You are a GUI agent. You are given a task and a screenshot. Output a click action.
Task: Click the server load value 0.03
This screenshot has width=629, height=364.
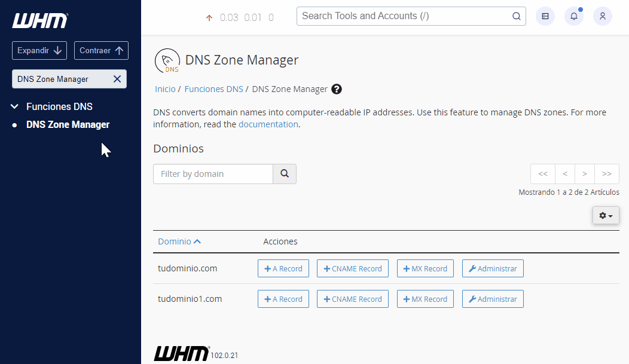pyautogui.click(x=229, y=18)
